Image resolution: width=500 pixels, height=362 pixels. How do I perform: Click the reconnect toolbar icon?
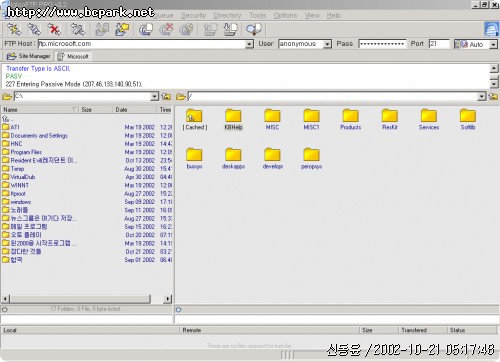[78, 29]
